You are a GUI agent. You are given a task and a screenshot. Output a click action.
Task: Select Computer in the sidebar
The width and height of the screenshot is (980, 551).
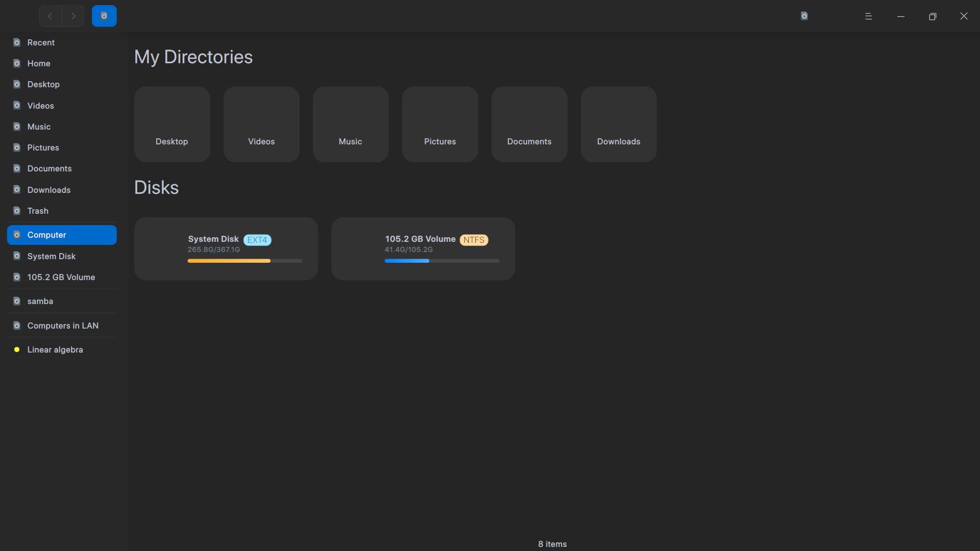point(62,235)
